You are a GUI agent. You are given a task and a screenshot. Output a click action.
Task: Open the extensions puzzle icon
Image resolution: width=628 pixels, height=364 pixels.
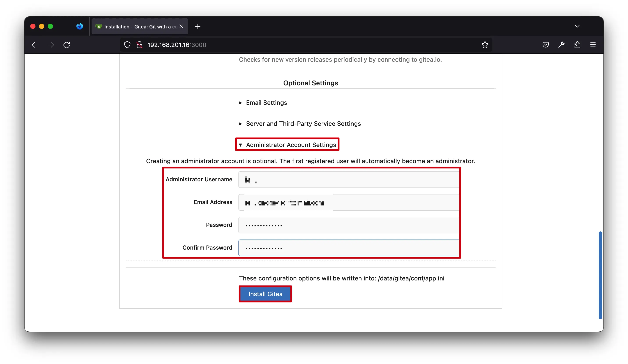577,45
